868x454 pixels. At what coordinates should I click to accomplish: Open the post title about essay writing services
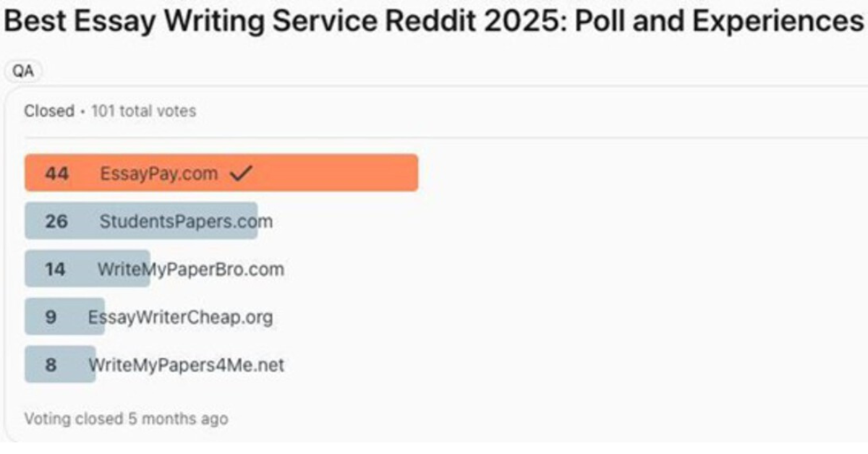coord(434,22)
